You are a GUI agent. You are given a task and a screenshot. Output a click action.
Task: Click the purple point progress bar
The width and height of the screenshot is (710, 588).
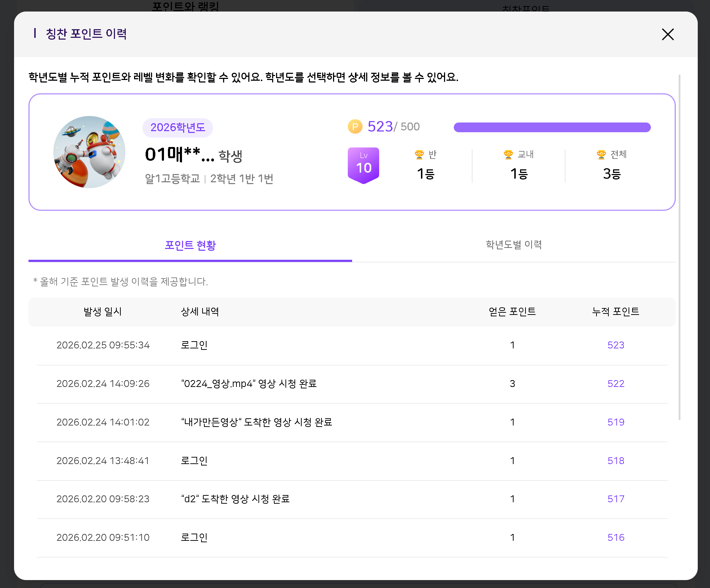point(552,127)
